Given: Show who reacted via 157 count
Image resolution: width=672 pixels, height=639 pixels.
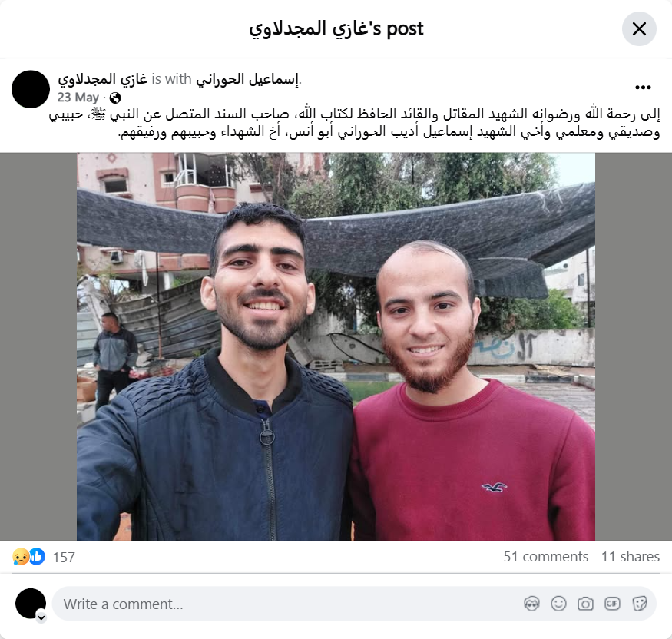Looking at the screenshot, I should (x=64, y=557).
